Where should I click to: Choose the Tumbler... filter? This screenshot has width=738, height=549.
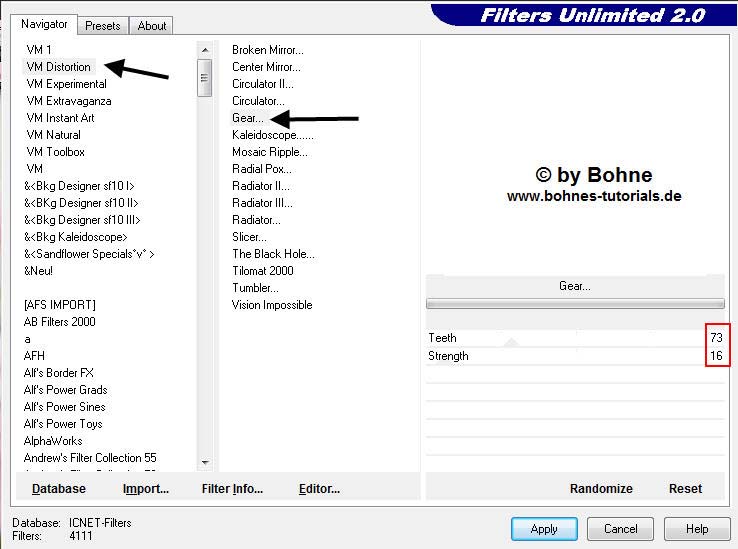[255, 288]
